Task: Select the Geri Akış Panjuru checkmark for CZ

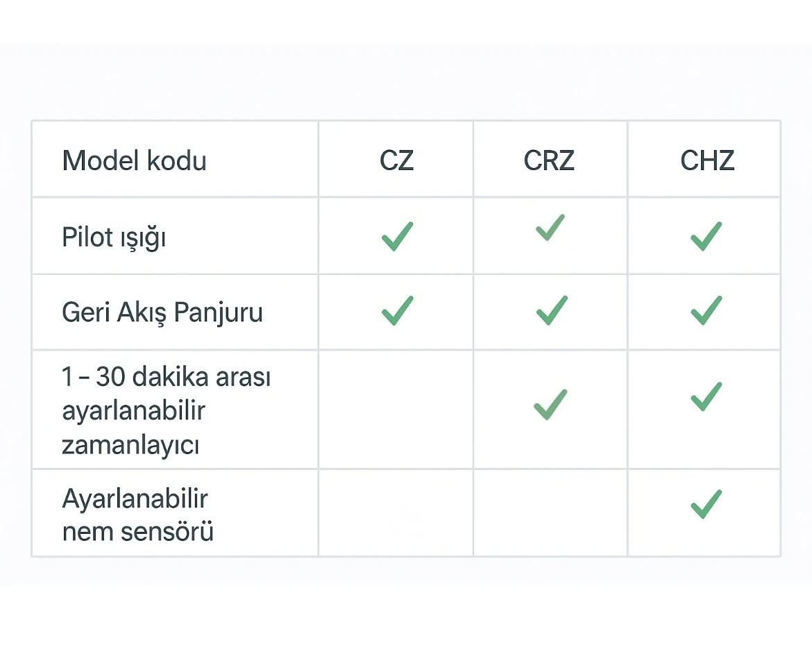Action: pyautogui.click(x=397, y=310)
